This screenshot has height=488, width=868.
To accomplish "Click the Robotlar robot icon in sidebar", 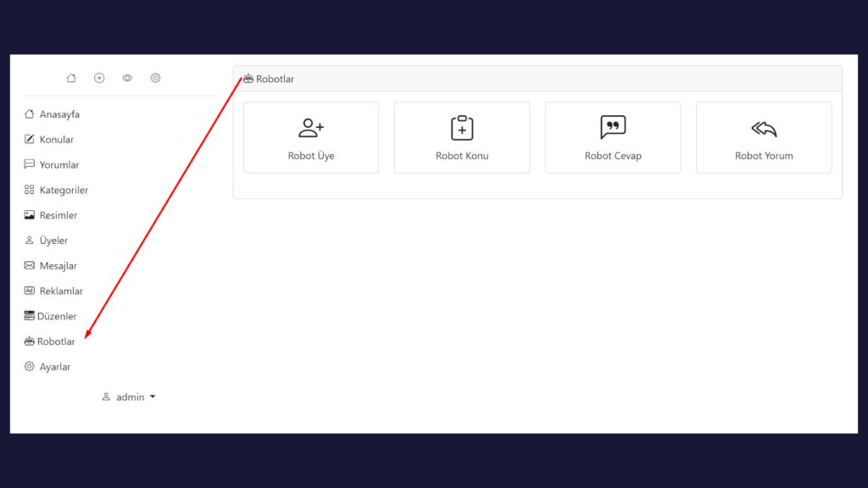I will (30, 341).
